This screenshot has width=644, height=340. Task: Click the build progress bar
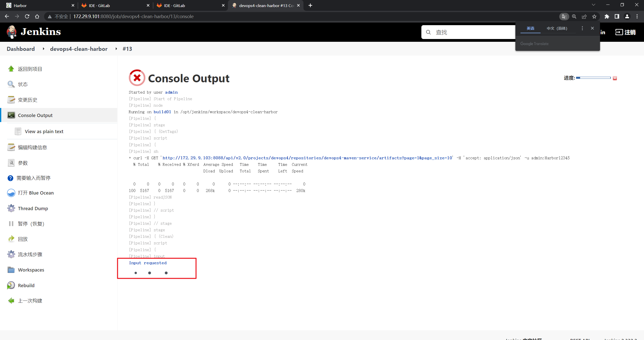[593, 78]
